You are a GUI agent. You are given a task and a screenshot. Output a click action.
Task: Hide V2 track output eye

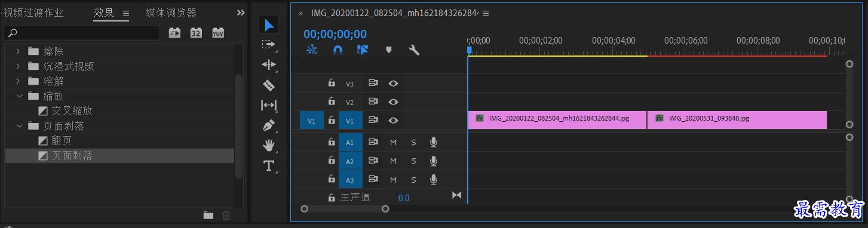point(393,101)
